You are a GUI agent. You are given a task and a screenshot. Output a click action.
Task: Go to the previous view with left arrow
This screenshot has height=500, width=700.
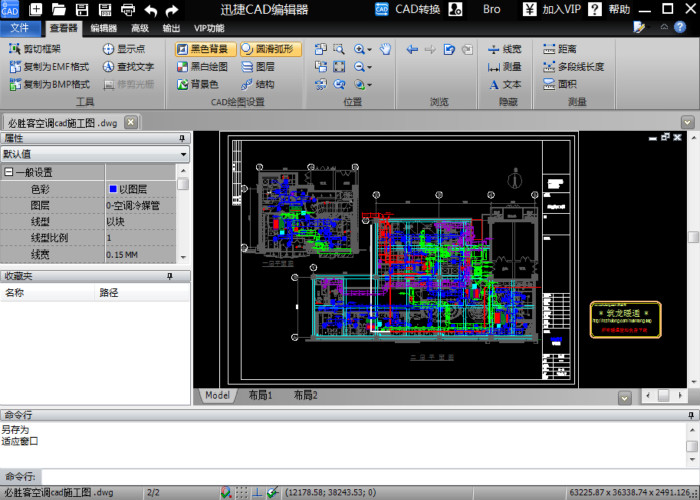412,49
